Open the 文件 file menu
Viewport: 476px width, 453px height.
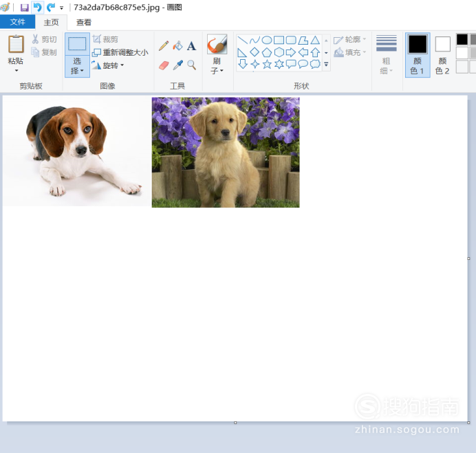point(18,22)
